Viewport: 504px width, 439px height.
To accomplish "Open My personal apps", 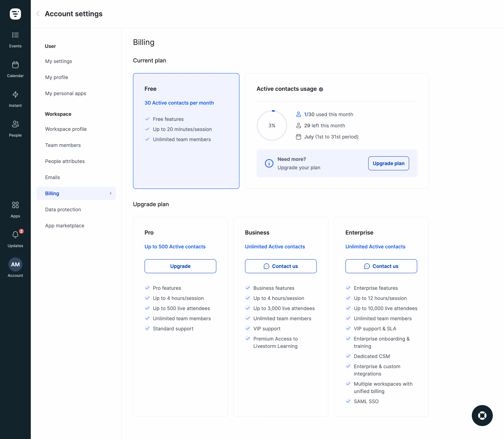I will (65, 93).
